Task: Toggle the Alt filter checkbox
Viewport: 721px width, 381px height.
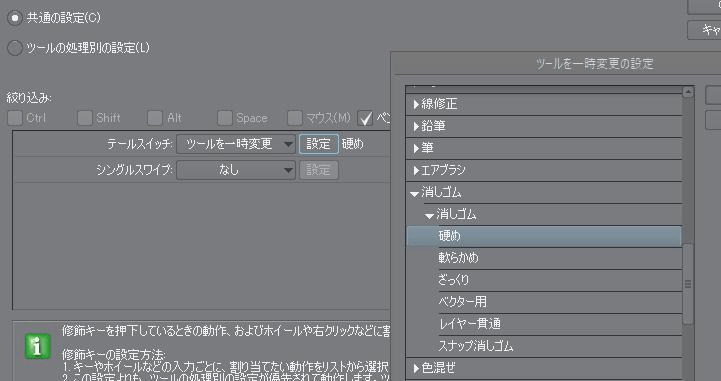Action: tap(154, 118)
